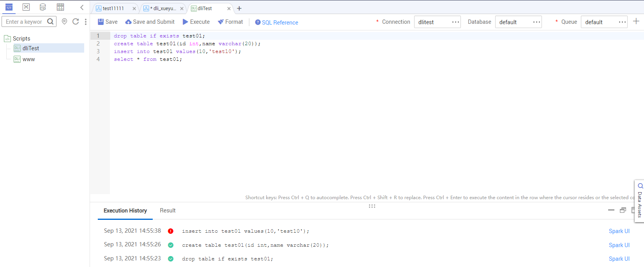The height and width of the screenshot is (267, 644).
Task: Open the three-dot more options menu
Action: (x=86, y=22)
